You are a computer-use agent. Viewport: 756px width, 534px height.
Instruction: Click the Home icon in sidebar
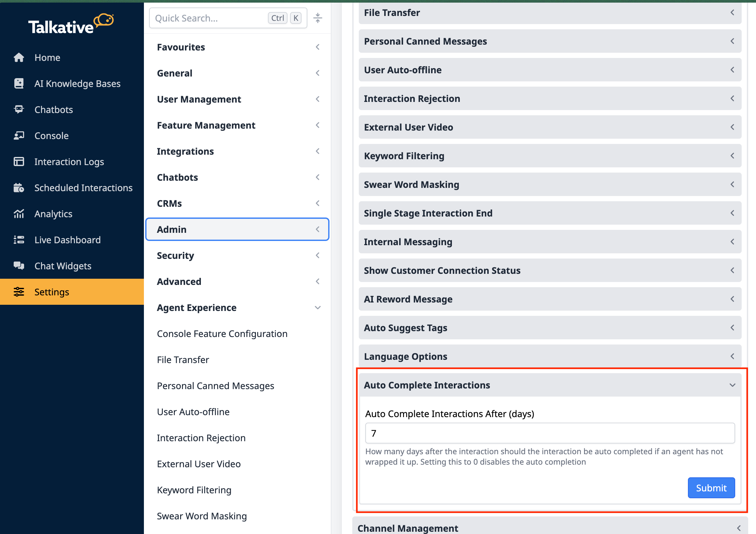(x=19, y=57)
